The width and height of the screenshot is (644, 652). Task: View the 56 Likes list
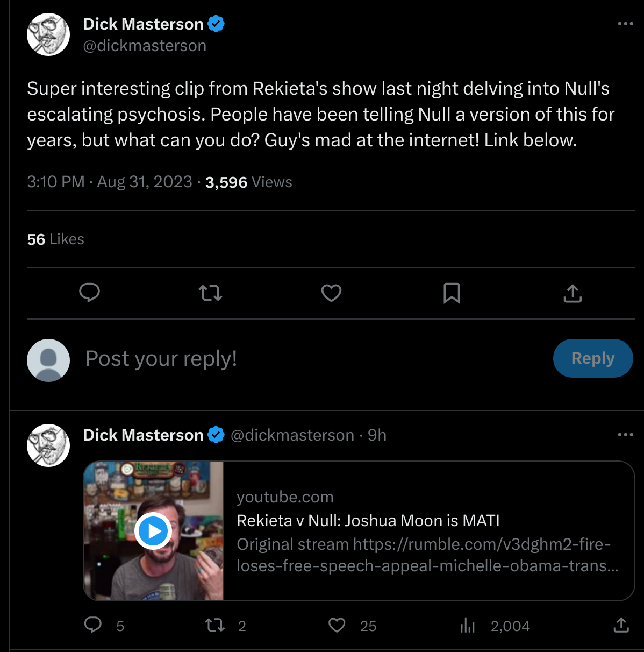56,239
